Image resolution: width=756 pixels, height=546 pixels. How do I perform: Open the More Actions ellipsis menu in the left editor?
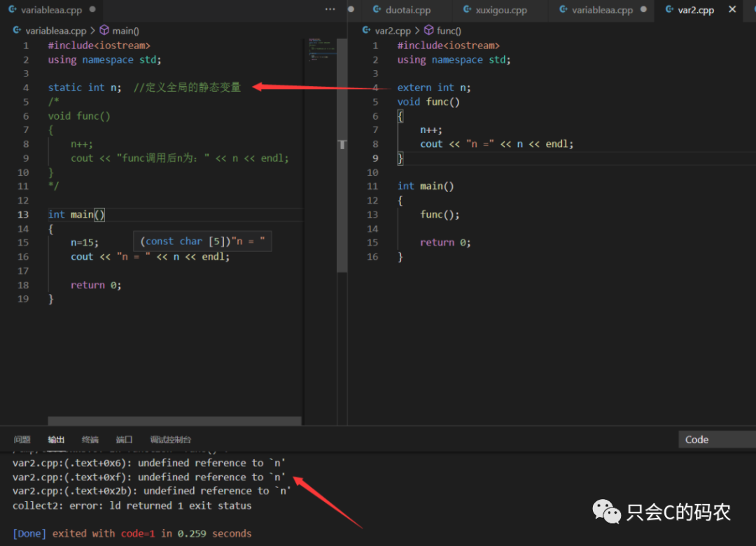[x=330, y=9]
